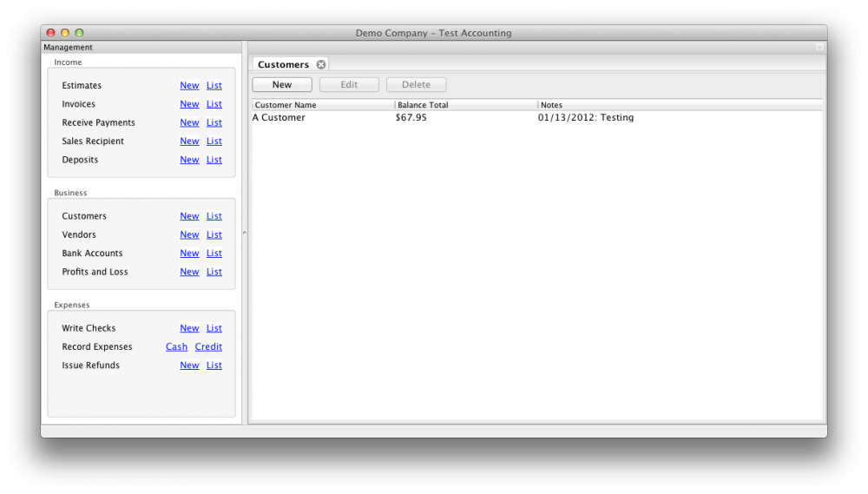Screen dimensions: 868x494
Task: Click New next to Issue Refunds
Action: coord(189,366)
